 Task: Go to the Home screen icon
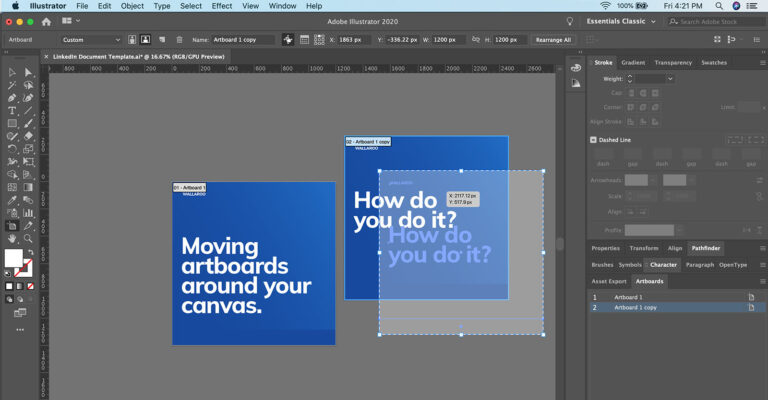point(47,22)
